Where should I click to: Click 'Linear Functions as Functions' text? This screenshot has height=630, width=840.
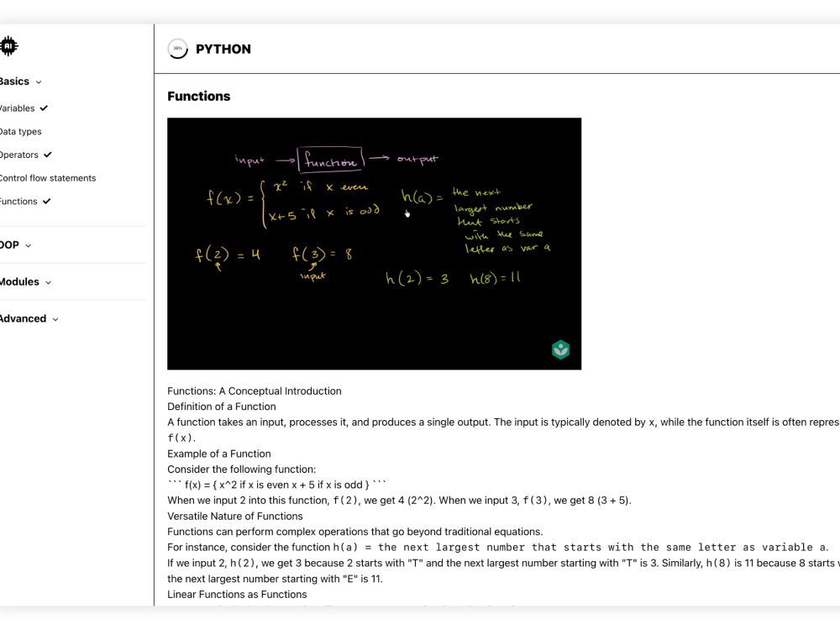coord(237,595)
